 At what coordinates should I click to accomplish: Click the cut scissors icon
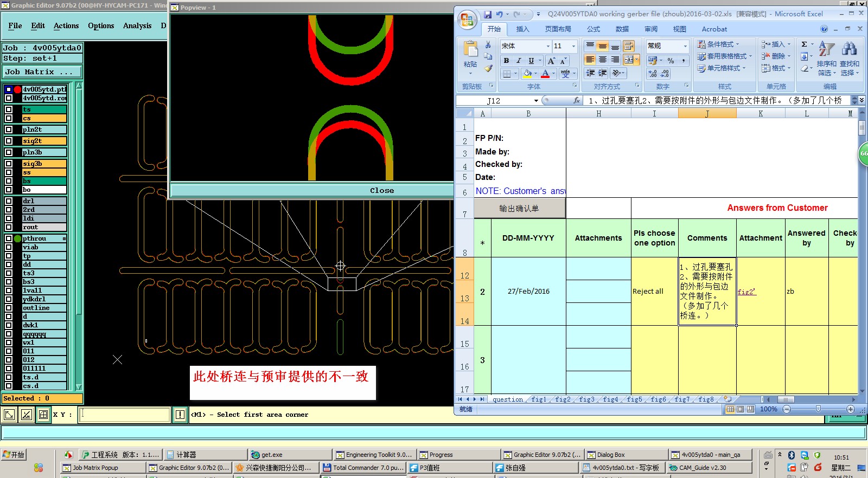click(488, 44)
